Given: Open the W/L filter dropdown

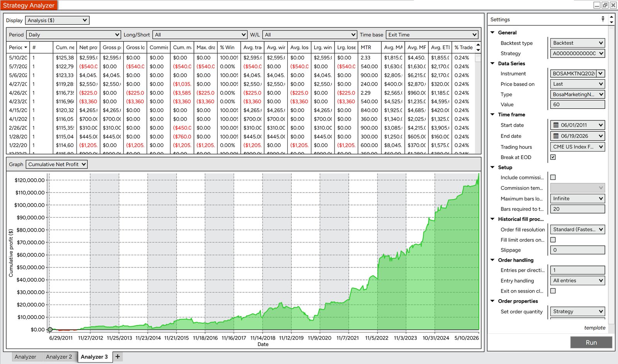Looking at the screenshot, I should [x=310, y=35].
